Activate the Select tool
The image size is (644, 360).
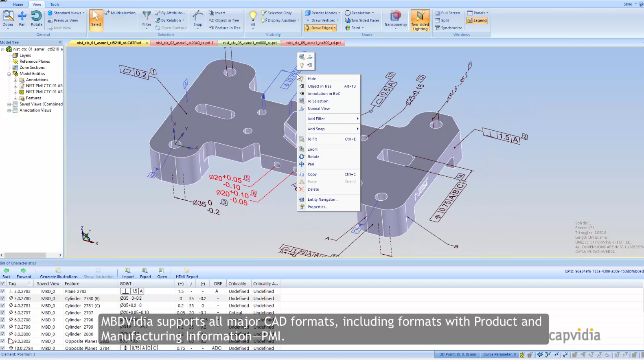tap(96, 20)
